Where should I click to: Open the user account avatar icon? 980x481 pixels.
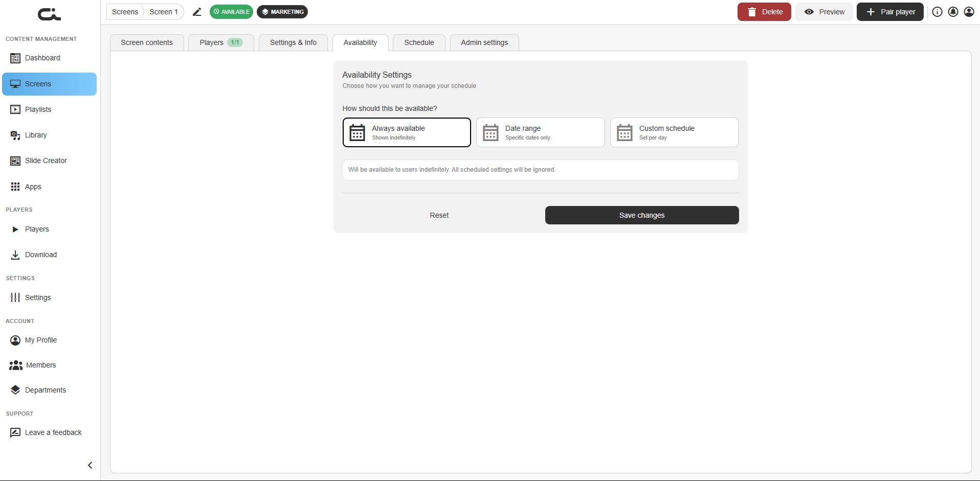click(x=969, y=12)
